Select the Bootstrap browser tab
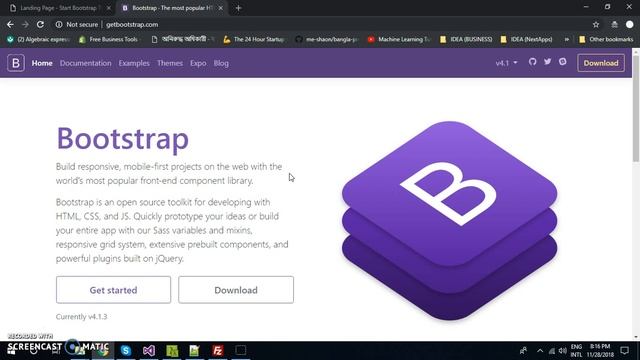 tap(171, 8)
